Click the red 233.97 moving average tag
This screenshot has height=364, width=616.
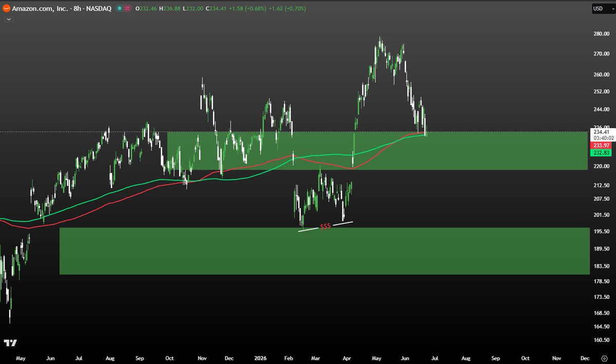pos(600,146)
